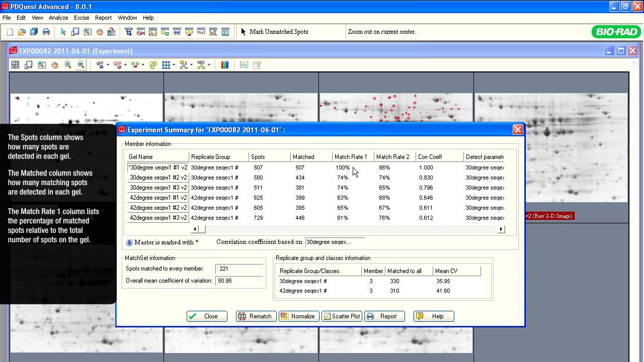Screen dimensions: 644x362
Task: Open the Edit menu
Action: tap(21, 18)
